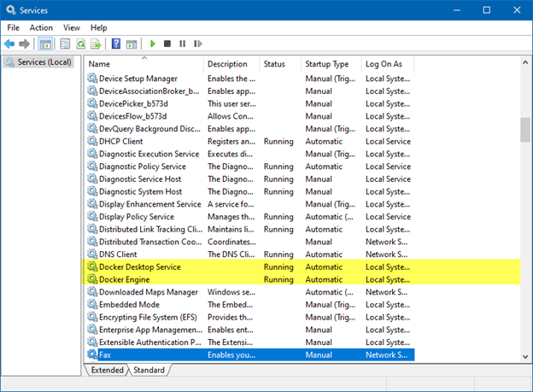533x392 pixels.
Task: Click the gear icon beside Display Policy Service
Action: coord(92,217)
